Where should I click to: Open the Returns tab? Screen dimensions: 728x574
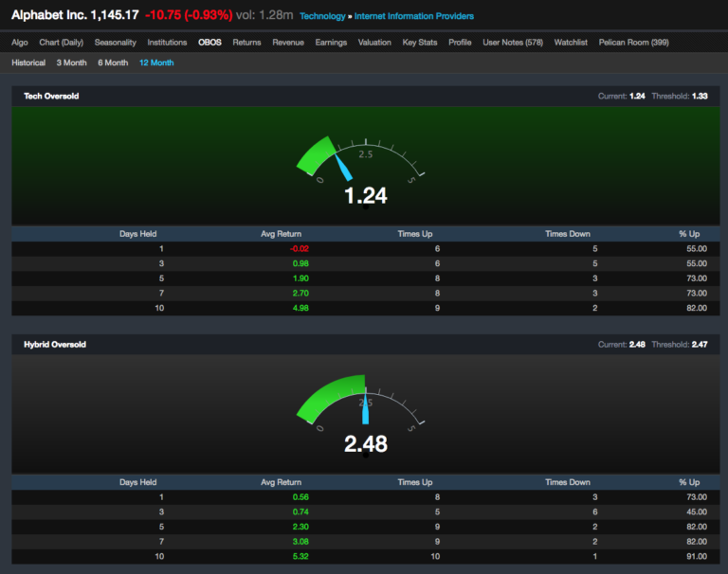[246, 43]
